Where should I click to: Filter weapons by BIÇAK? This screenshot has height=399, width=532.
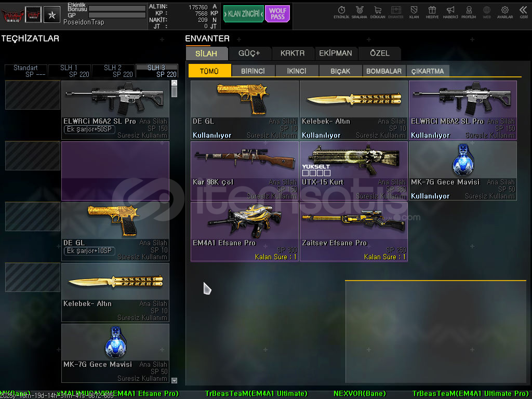pyautogui.click(x=340, y=71)
